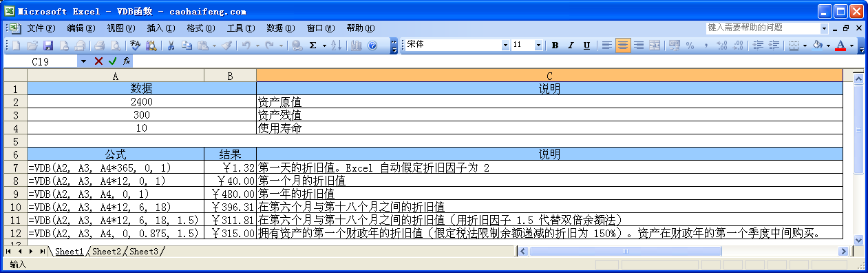The image size is (868, 273).
Task: Click the Permission document icon
Action: click(x=64, y=45)
